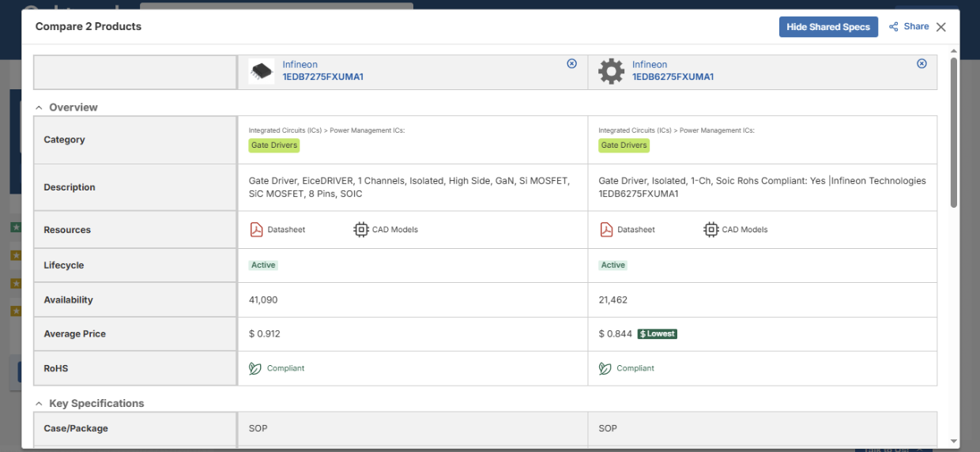
Task: Click the Share link text
Action: [916, 27]
